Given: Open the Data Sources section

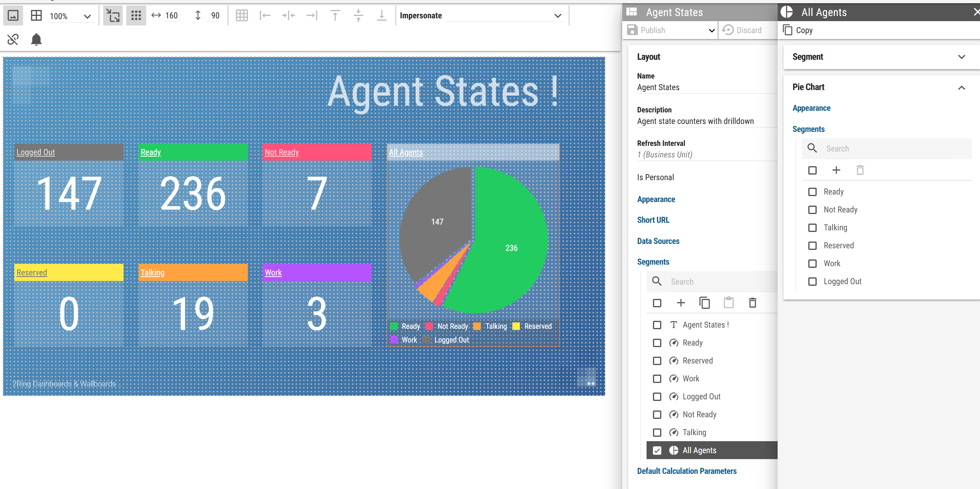Looking at the screenshot, I should coord(658,241).
